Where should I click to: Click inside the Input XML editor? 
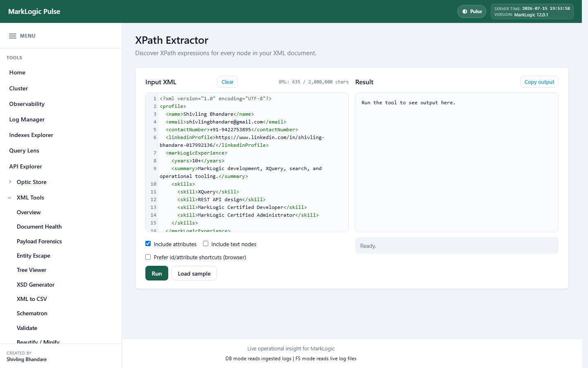click(247, 162)
